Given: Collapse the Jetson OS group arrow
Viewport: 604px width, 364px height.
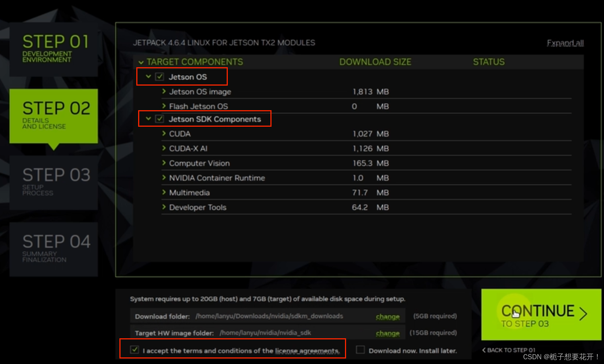Looking at the screenshot, I should pos(148,77).
